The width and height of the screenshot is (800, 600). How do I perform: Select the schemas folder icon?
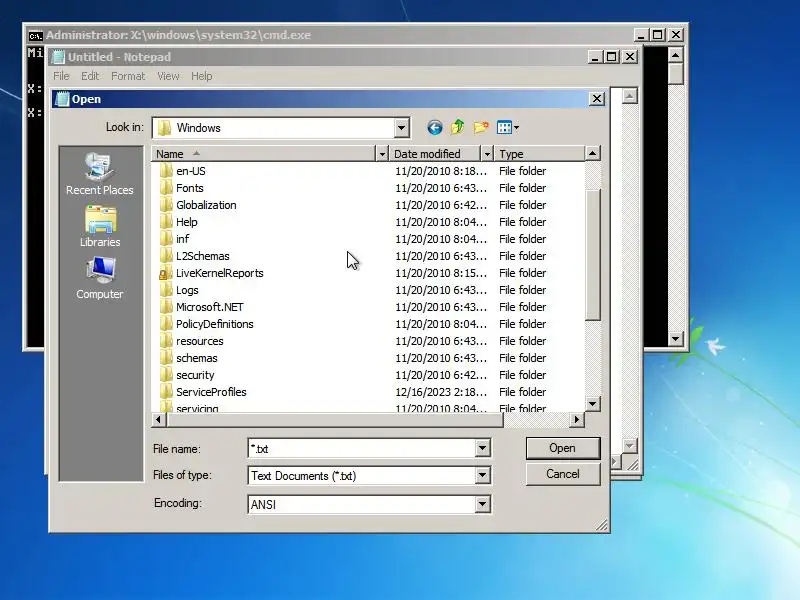165,358
